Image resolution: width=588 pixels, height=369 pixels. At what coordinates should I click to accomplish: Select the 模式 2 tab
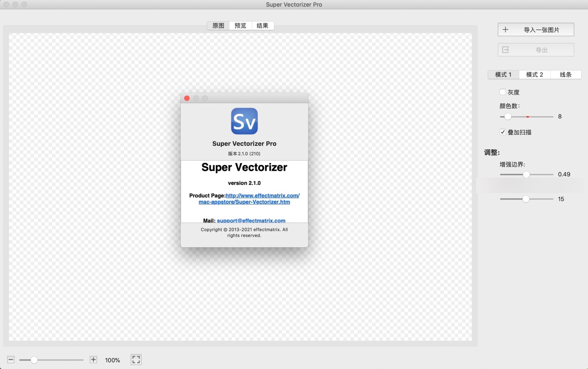[534, 75]
